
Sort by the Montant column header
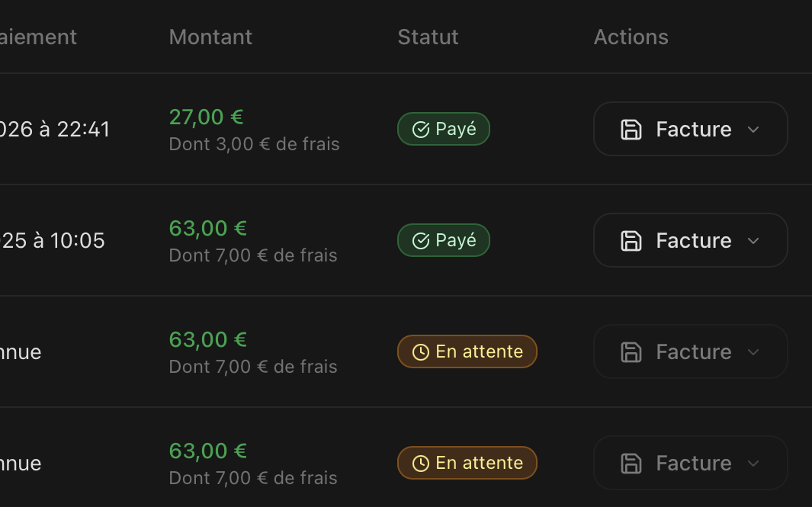coord(210,37)
